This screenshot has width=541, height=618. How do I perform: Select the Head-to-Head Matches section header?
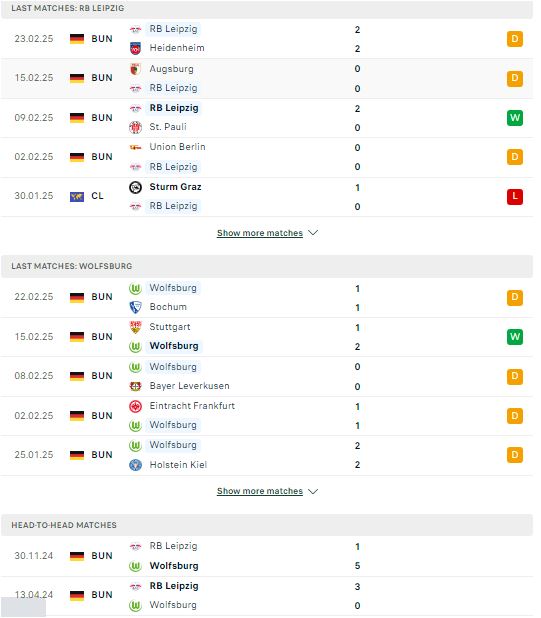click(267, 525)
